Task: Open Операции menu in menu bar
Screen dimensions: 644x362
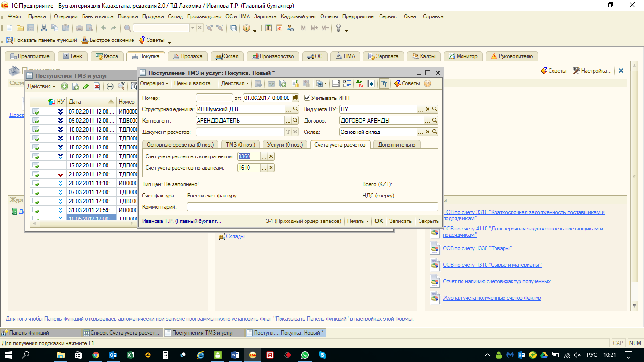Action: (66, 16)
